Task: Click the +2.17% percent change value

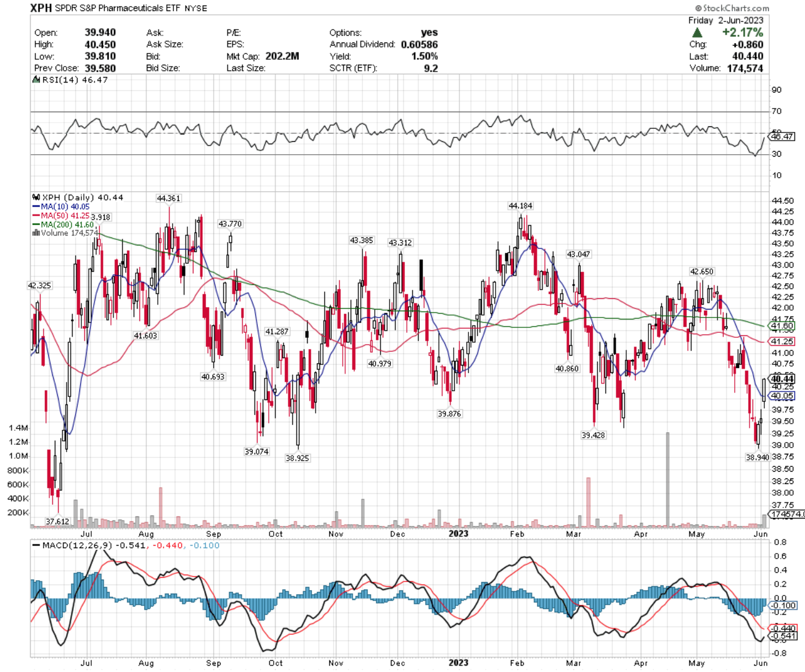Action: [743, 33]
